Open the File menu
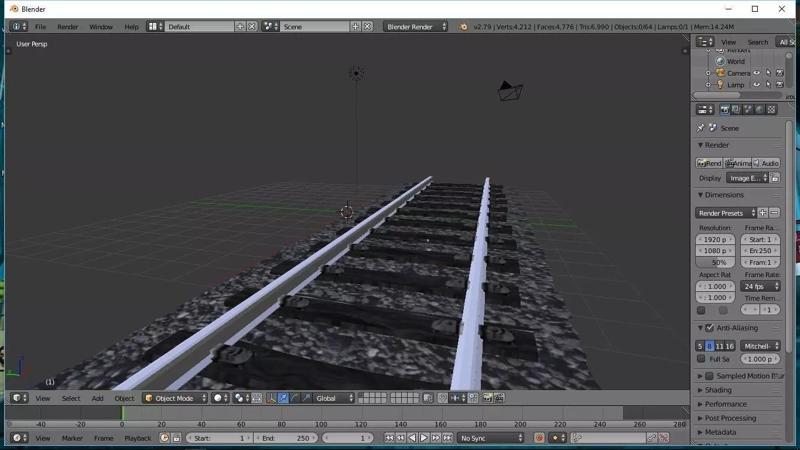 [40, 27]
